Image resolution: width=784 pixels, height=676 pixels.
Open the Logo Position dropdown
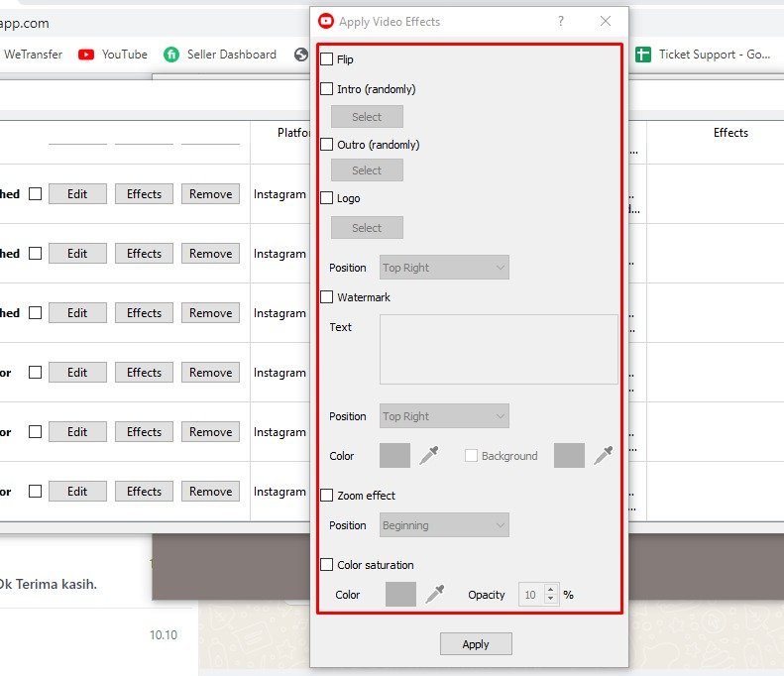(444, 268)
